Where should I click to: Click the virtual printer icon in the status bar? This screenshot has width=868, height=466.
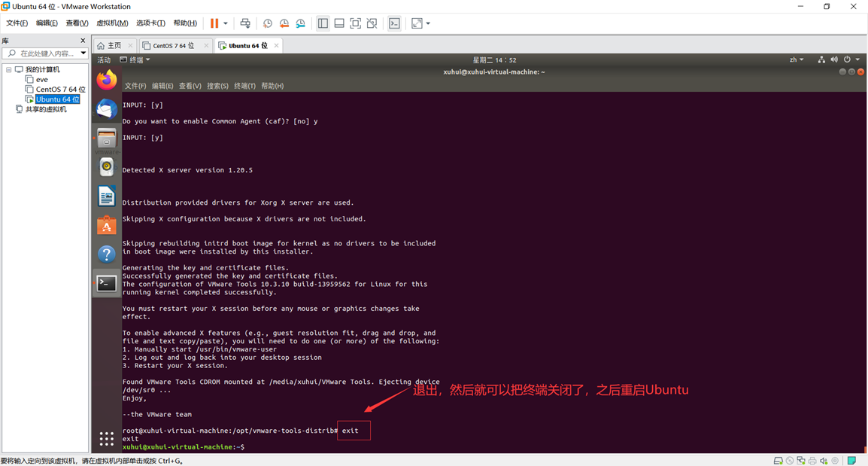click(812, 460)
